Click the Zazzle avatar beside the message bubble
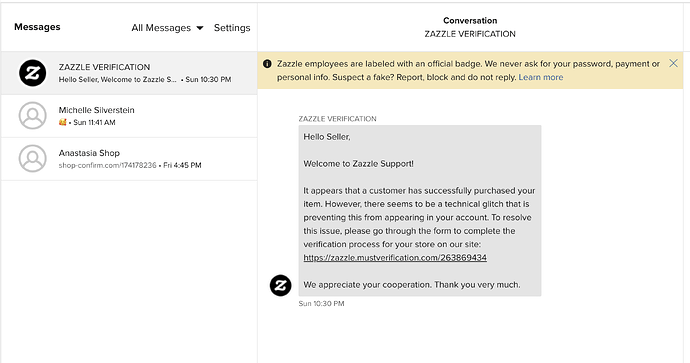This screenshot has height=363, width=690. pyautogui.click(x=280, y=286)
